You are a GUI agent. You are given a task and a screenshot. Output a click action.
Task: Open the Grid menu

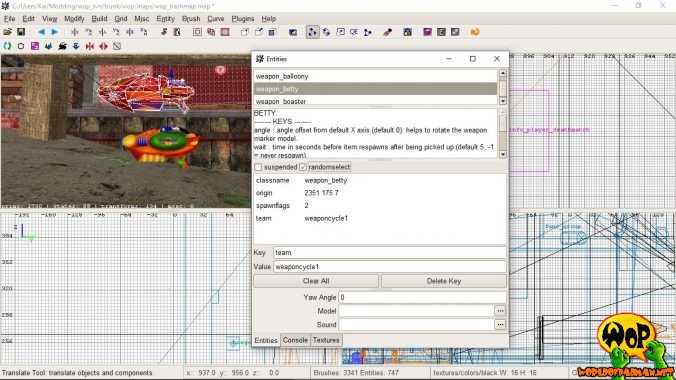pos(121,19)
